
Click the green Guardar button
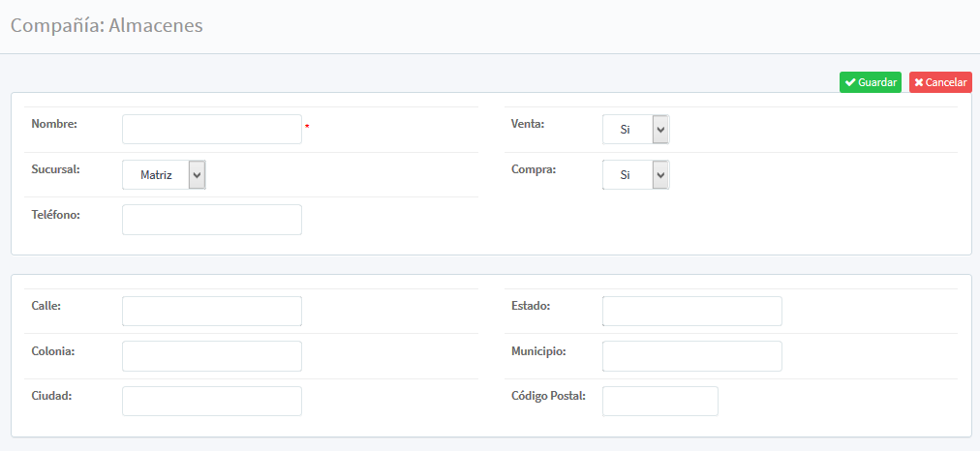tap(871, 83)
